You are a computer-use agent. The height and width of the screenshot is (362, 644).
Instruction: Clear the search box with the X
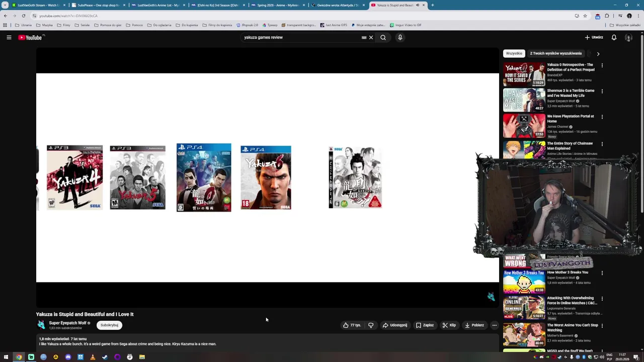point(371,37)
